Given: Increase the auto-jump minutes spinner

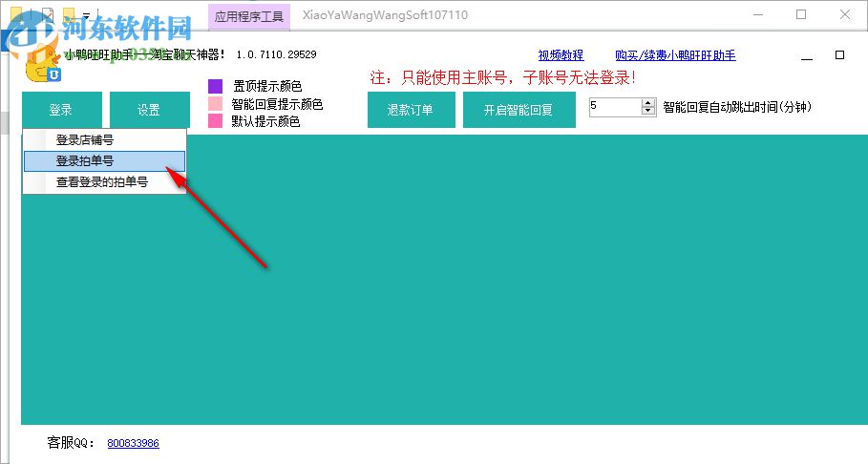Looking at the screenshot, I should (x=648, y=103).
